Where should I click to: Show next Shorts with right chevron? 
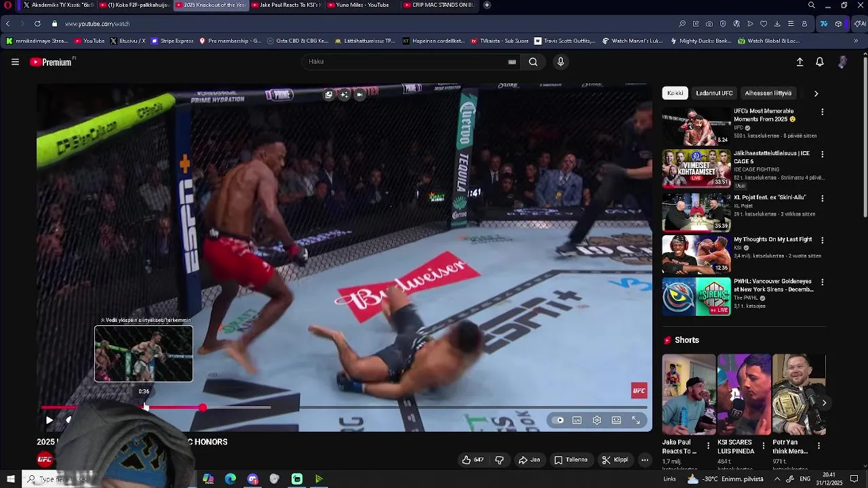click(824, 403)
